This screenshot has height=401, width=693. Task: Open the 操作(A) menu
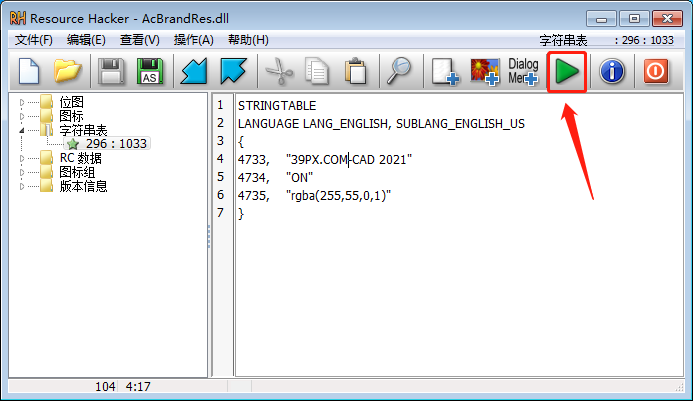tap(193, 40)
